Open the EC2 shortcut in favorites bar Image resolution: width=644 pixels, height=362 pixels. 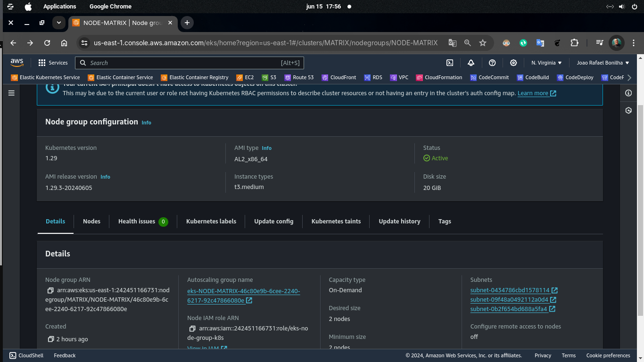tap(246, 77)
